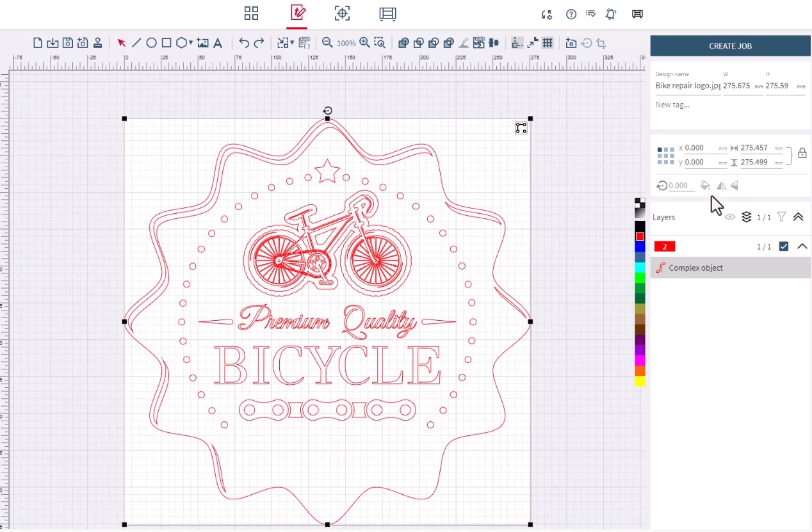This screenshot has width=812, height=532.
Task: Pick the ellipse drawing tool
Action: pyautogui.click(x=151, y=43)
